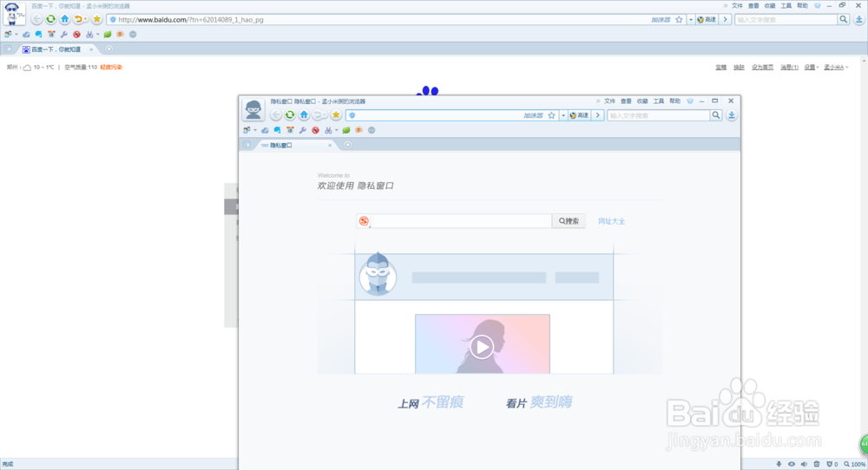Play the video thumbnail on the private page
Viewport: 868px width, 470px height.
click(482, 347)
